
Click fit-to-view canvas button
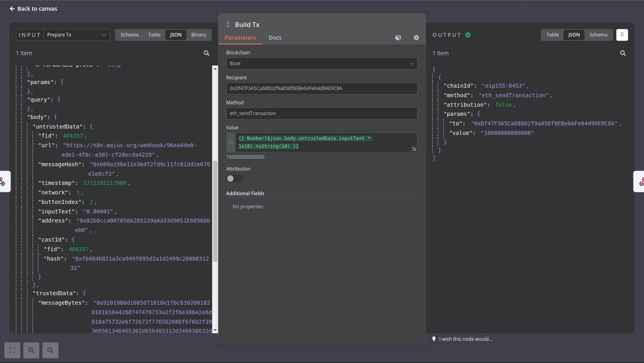[x=12, y=350]
